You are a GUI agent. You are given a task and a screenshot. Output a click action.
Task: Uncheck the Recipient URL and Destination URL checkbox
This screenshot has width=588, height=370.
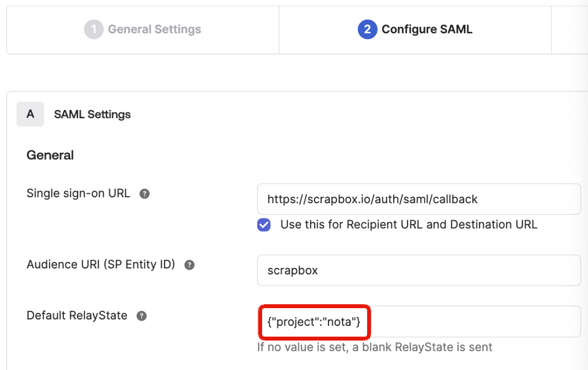tap(264, 225)
